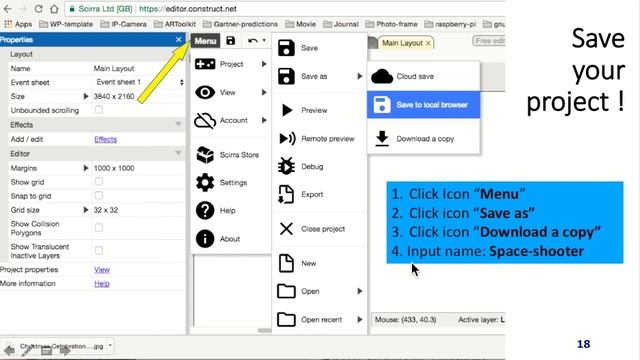Viewport: 640px width, 360px height.
Task: Click the New blank page icon
Action: pyautogui.click(x=286, y=263)
